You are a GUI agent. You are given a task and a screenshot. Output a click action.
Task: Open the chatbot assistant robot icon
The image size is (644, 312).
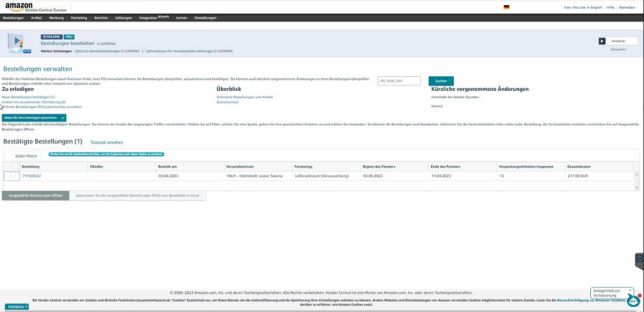(x=634, y=300)
